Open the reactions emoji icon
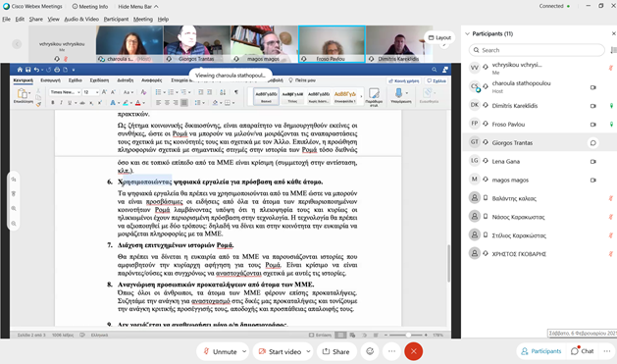 (370, 351)
